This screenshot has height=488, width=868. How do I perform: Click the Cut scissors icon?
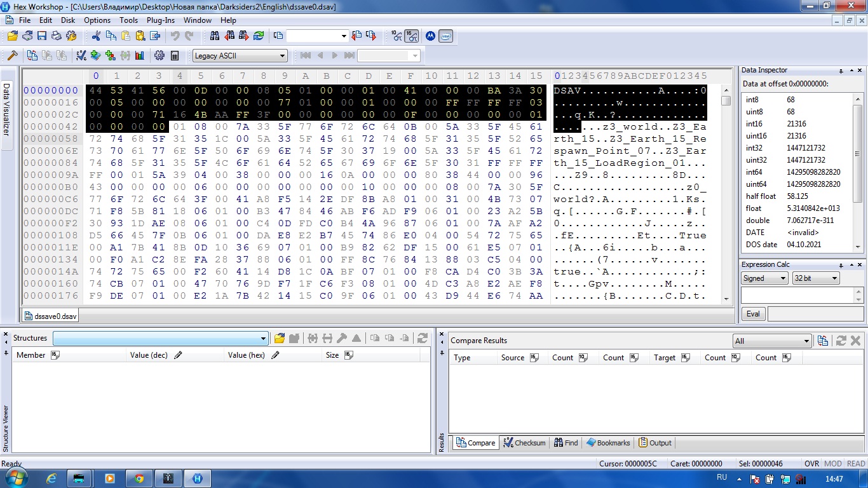point(96,36)
